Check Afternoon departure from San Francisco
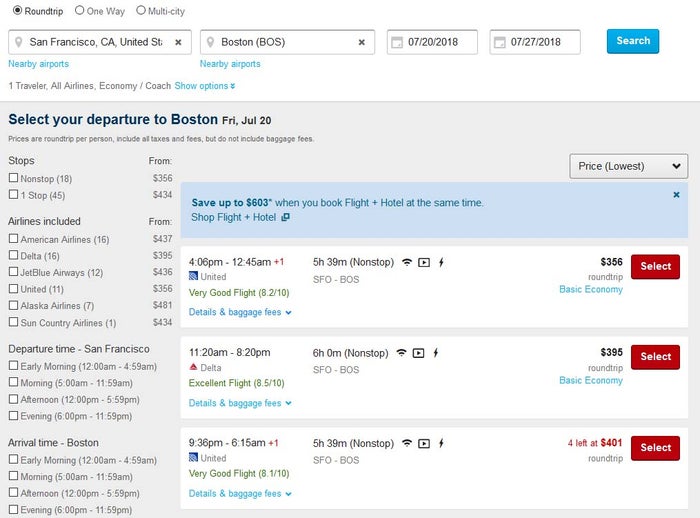This screenshot has width=700, height=518. tap(13, 399)
